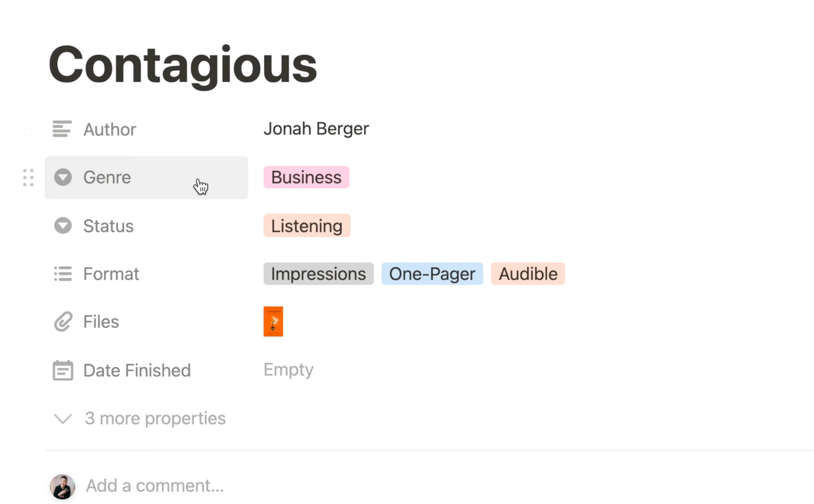Viewport: 814px width, 504px height.
Task: Click the Empty Date Finished value
Action: pyautogui.click(x=288, y=370)
